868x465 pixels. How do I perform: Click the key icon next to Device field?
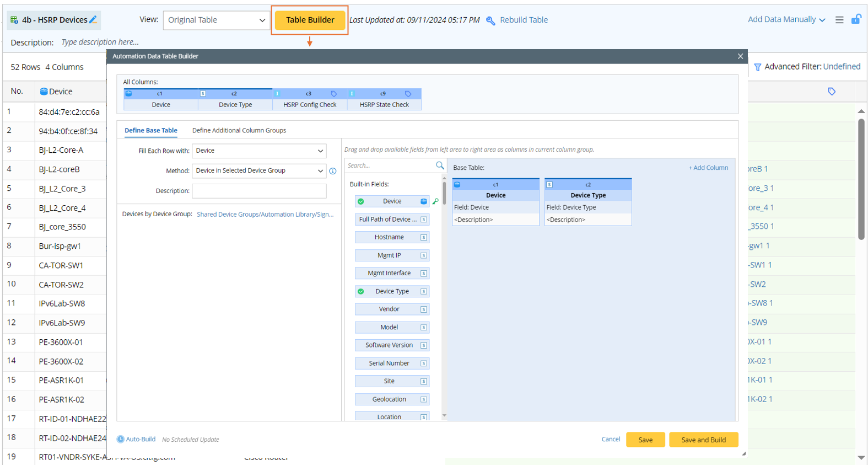435,202
